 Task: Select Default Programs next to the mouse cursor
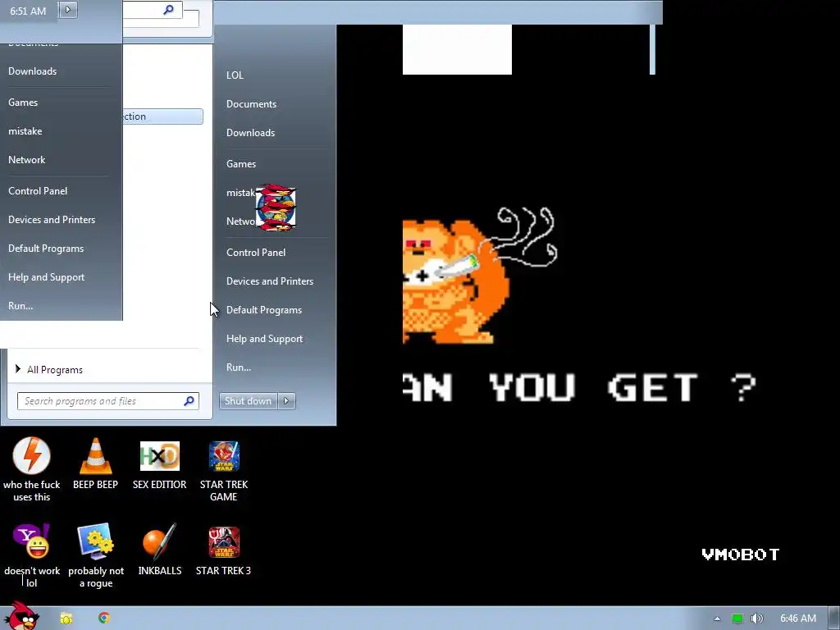click(x=263, y=310)
